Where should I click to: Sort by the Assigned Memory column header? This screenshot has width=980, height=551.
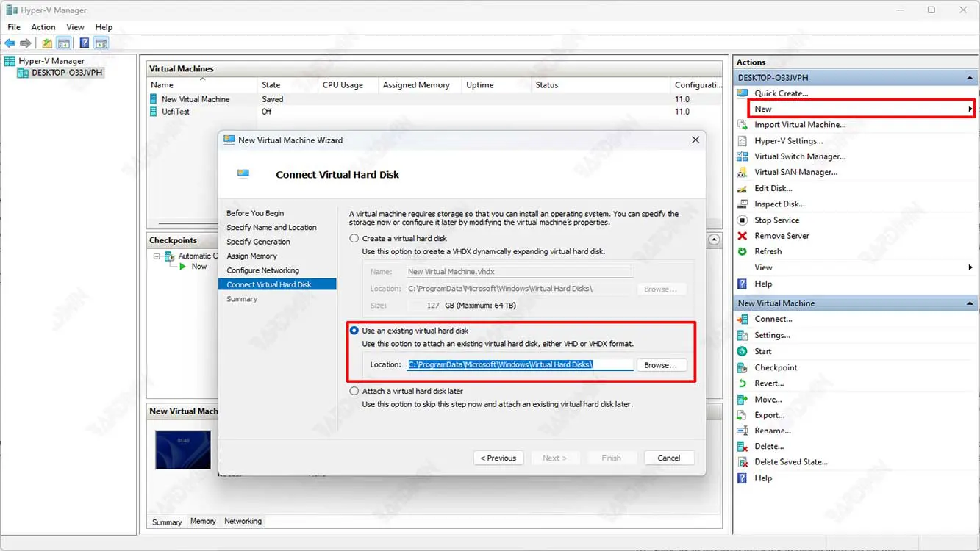(419, 85)
